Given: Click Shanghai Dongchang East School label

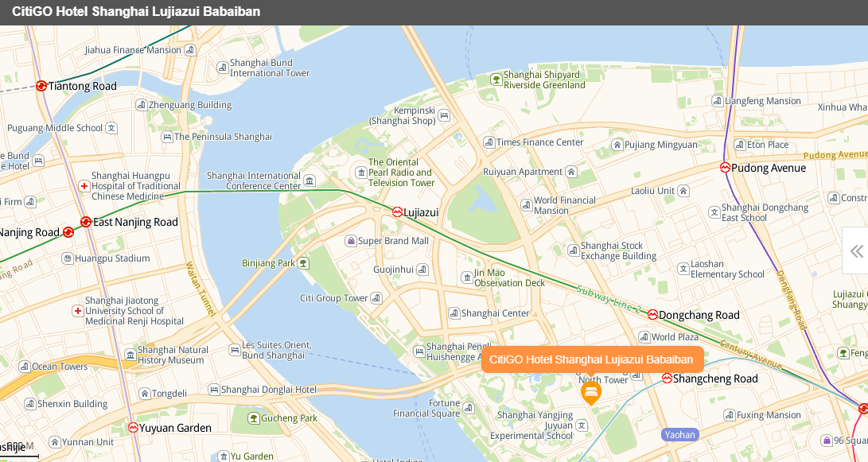Looking at the screenshot, I should pos(765,212).
